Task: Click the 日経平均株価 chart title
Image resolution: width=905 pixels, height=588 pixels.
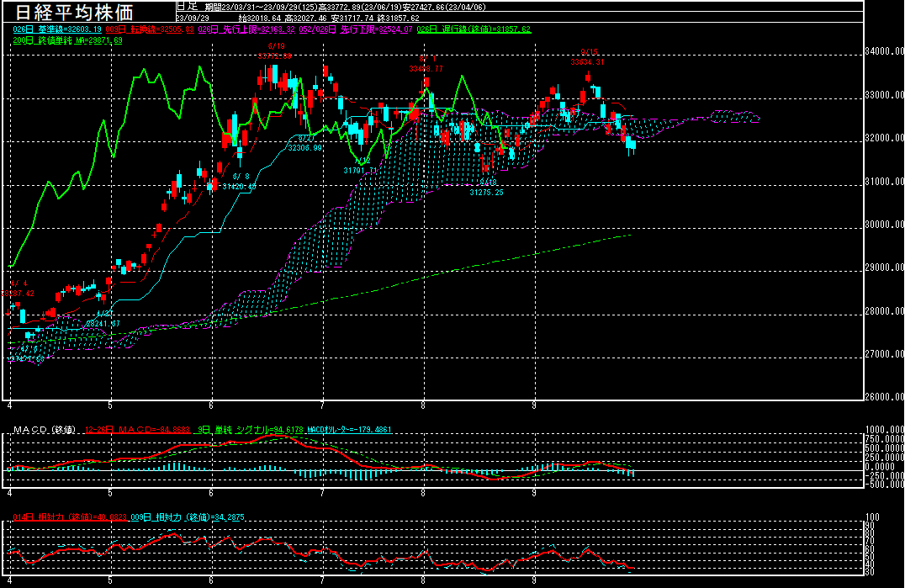Action: (x=75, y=12)
